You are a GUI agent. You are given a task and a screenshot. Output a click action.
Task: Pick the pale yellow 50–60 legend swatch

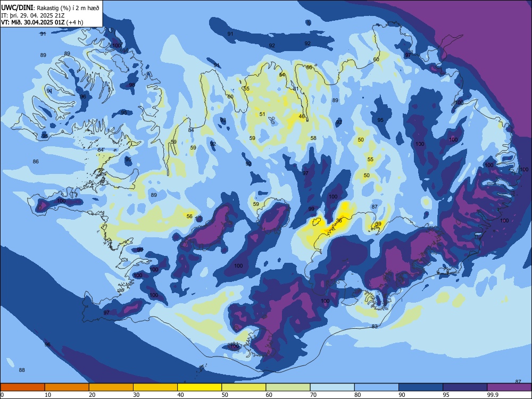244,387
